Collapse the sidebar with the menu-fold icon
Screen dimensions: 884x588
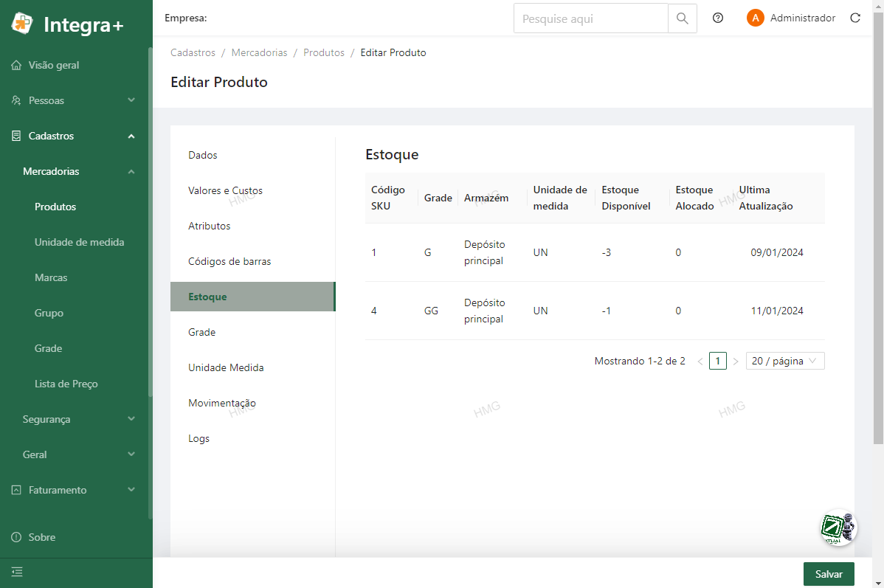(x=17, y=573)
